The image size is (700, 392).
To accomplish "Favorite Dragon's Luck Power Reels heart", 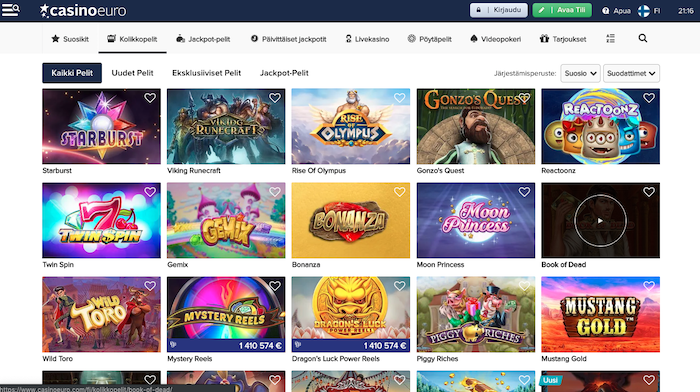I will [400, 286].
